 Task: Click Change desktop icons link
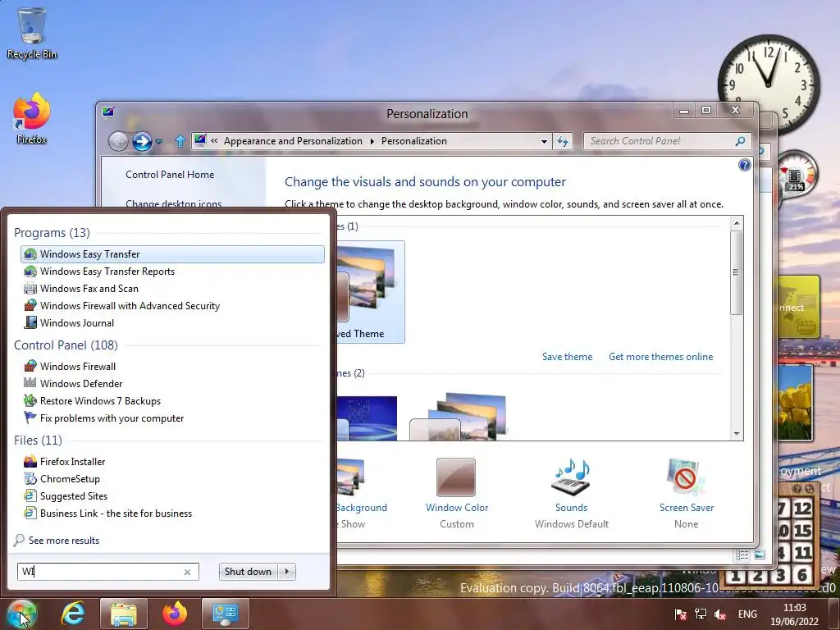tap(174, 203)
